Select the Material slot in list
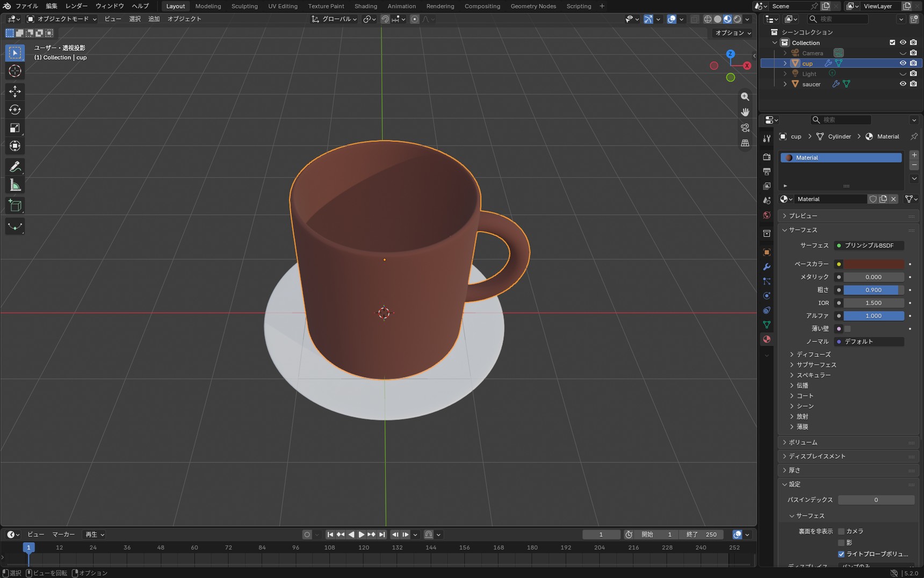Screen dimensions: 924x578 point(841,157)
